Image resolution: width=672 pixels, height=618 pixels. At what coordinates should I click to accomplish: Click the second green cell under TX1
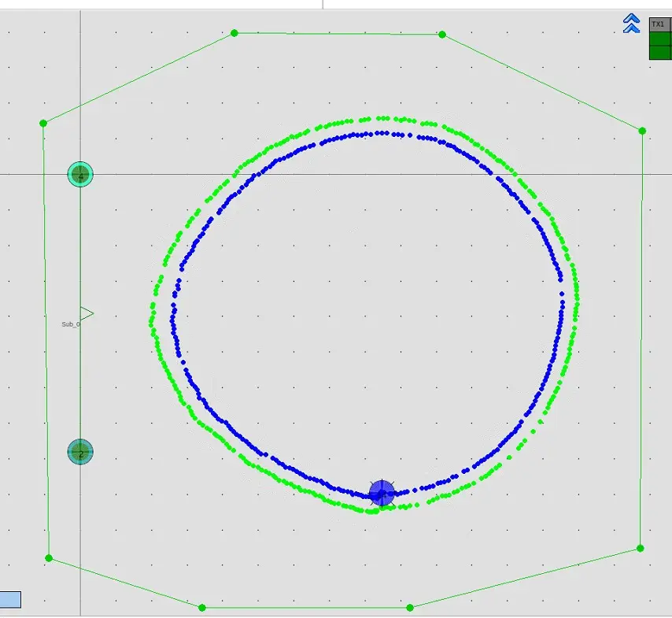660,52
